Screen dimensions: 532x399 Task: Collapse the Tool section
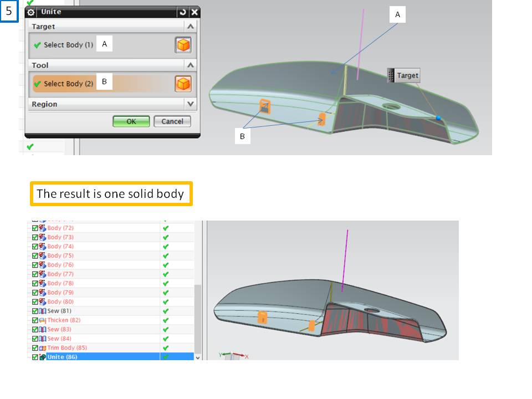tap(190, 65)
